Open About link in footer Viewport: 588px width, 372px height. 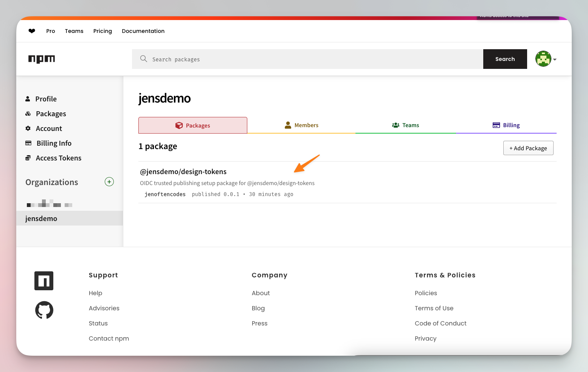click(261, 293)
